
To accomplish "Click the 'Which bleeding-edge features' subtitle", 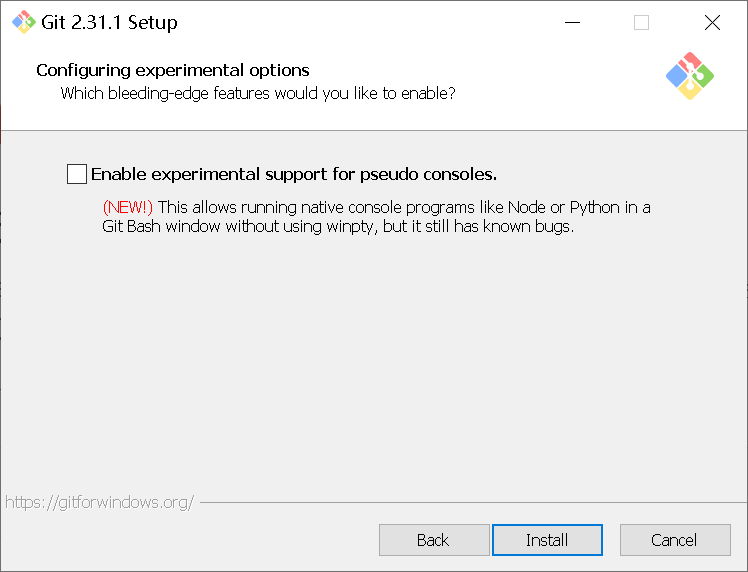I will pyautogui.click(x=258, y=94).
